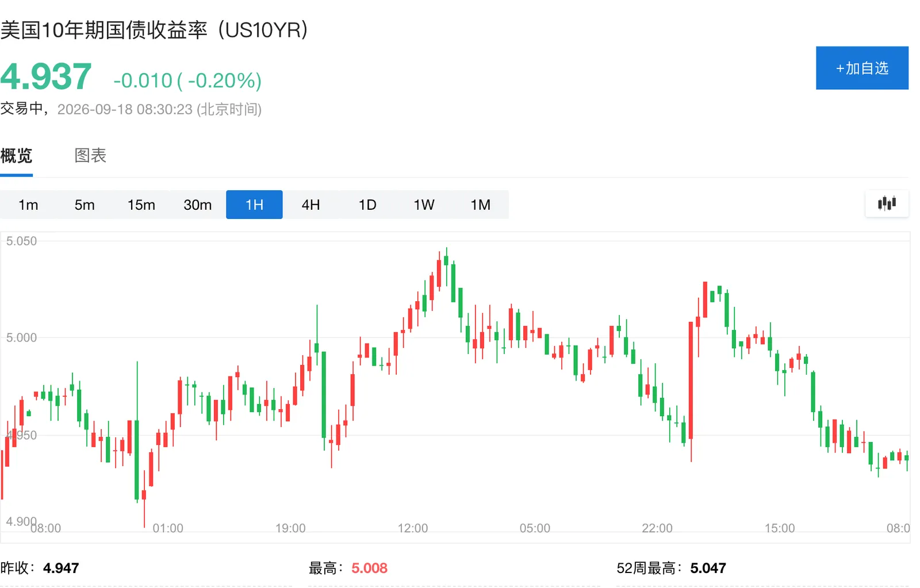Switch chart to 1M interval

point(480,205)
